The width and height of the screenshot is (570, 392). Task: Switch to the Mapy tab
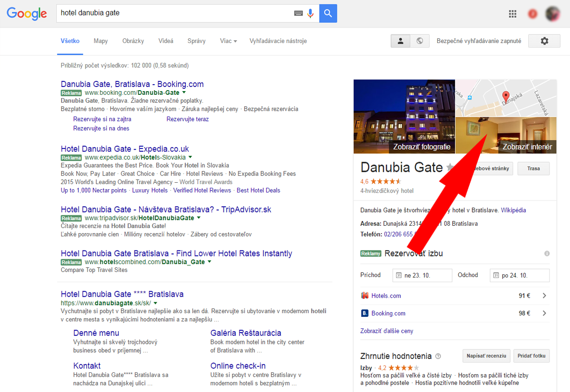101,41
